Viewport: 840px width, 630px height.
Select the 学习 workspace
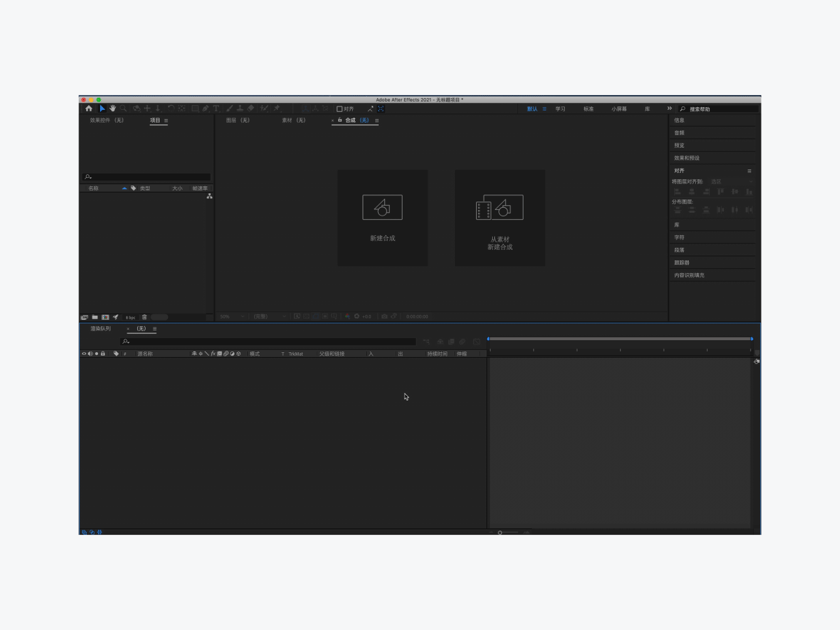[560, 108]
